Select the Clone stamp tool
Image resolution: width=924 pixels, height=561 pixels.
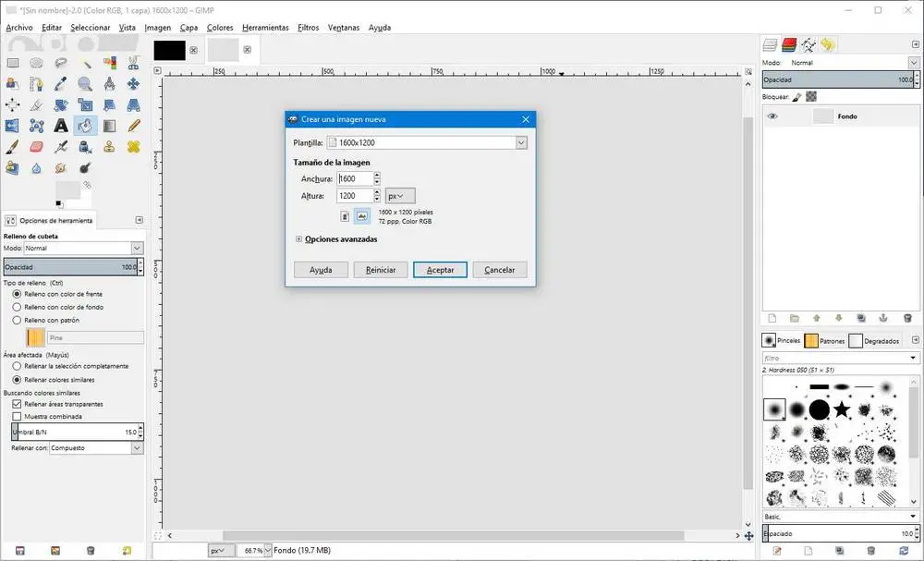click(x=110, y=147)
